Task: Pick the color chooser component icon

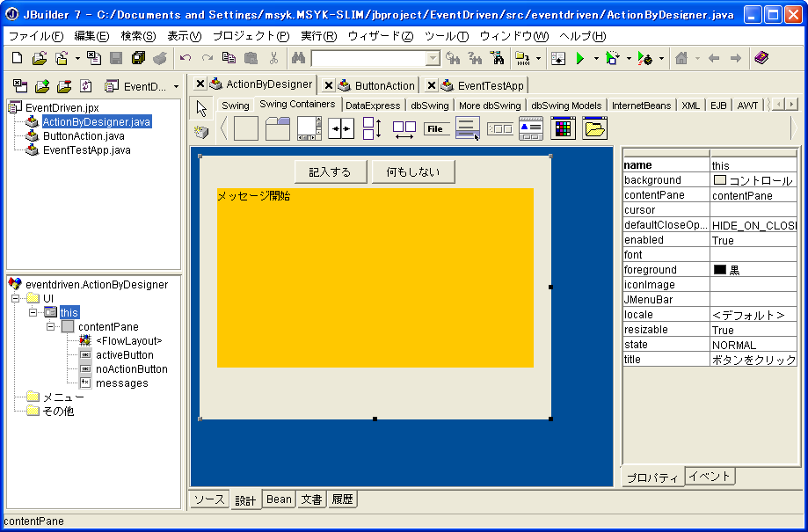Action: point(563,128)
